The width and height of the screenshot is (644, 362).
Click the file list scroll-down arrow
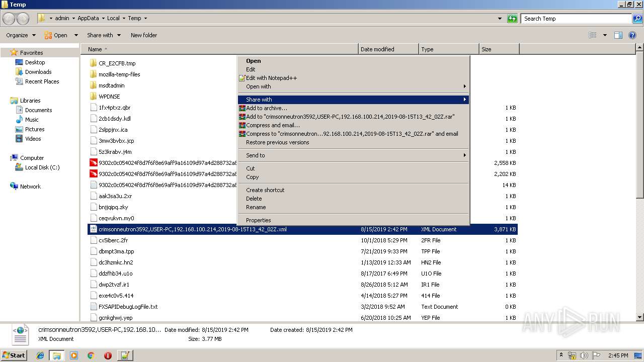(640, 317)
